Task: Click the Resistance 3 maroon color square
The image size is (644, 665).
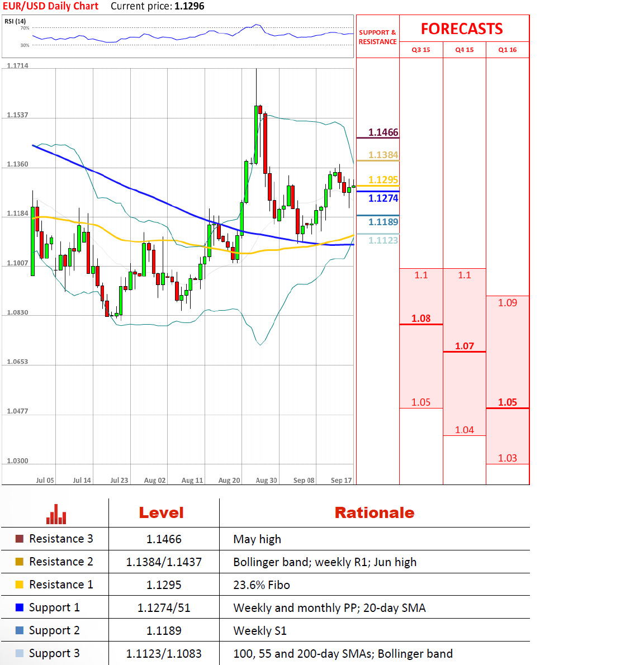Action: tap(20, 539)
